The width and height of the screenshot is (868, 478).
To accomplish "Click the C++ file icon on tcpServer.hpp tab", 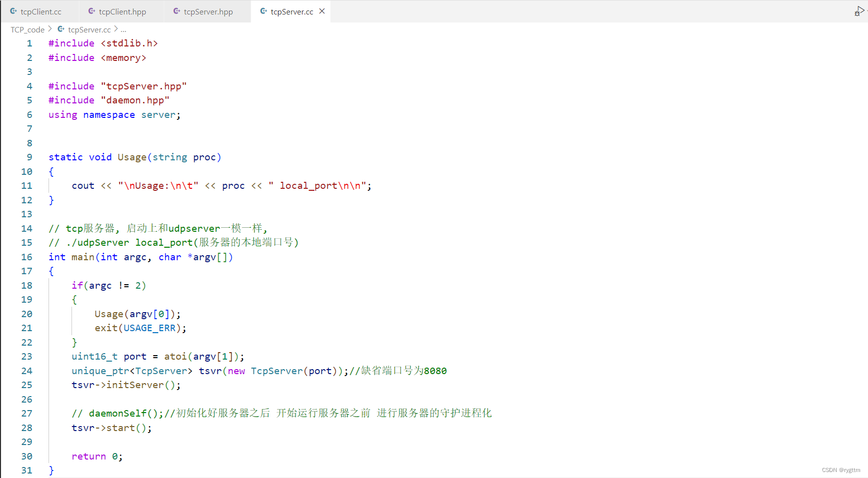I will tap(177, 11).
